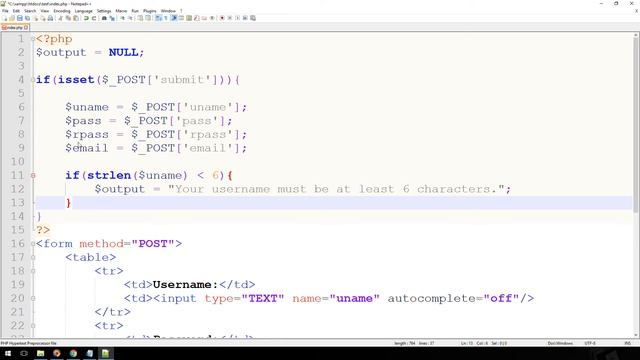Create a new document with the New toolbar icon
The width and height of the screenshot is (640, 360).
(4, 18)
